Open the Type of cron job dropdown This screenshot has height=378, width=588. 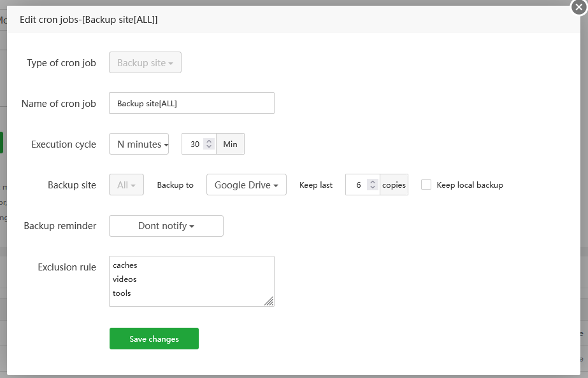coord(145,63)
